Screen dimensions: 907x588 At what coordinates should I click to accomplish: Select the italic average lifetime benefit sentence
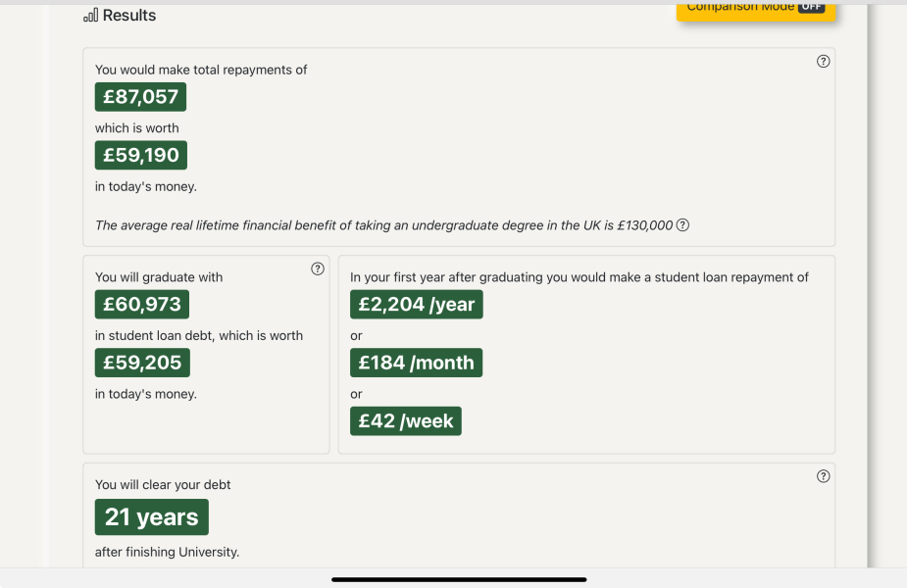[x=382, y=224]
